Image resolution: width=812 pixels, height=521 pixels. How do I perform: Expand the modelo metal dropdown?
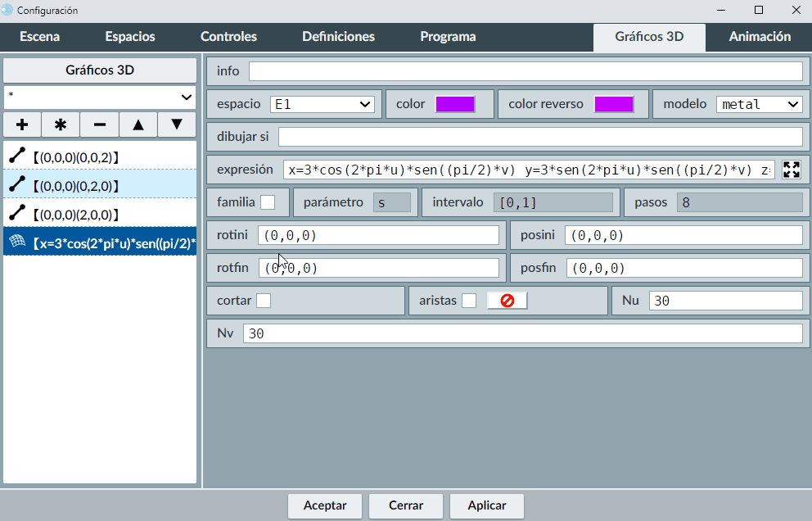click(759, 104)
